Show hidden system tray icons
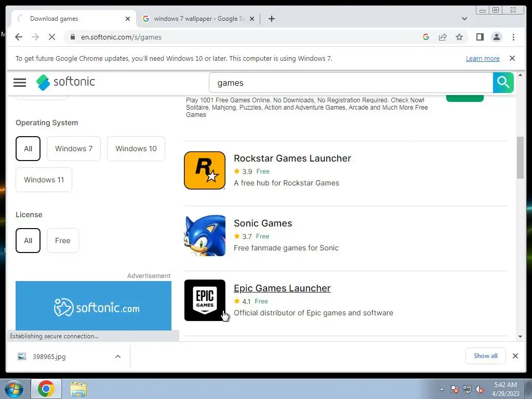The image size is (532, 399). pos(442,389)
